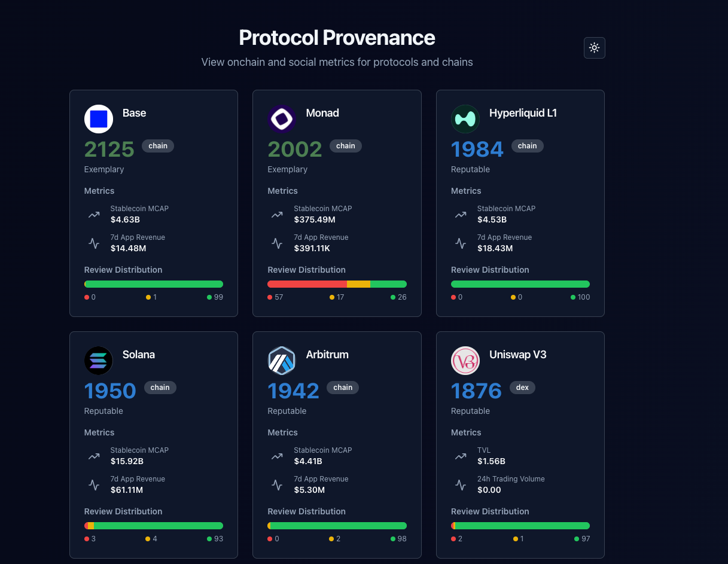Select the Arbitrum triangle logo
728x564 pixels.
(x=282, y=361)
